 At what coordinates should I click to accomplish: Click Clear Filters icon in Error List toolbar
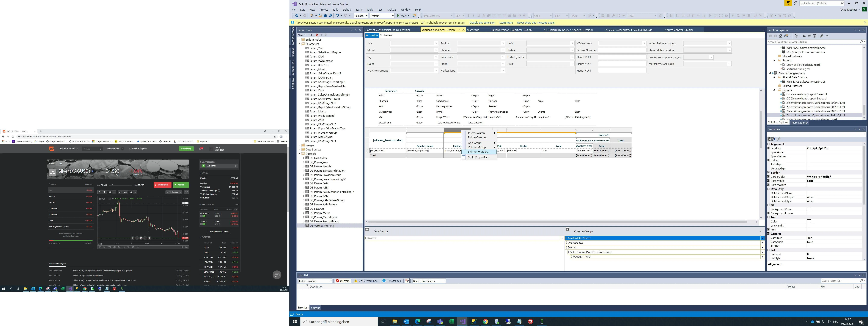click(407, 281)
